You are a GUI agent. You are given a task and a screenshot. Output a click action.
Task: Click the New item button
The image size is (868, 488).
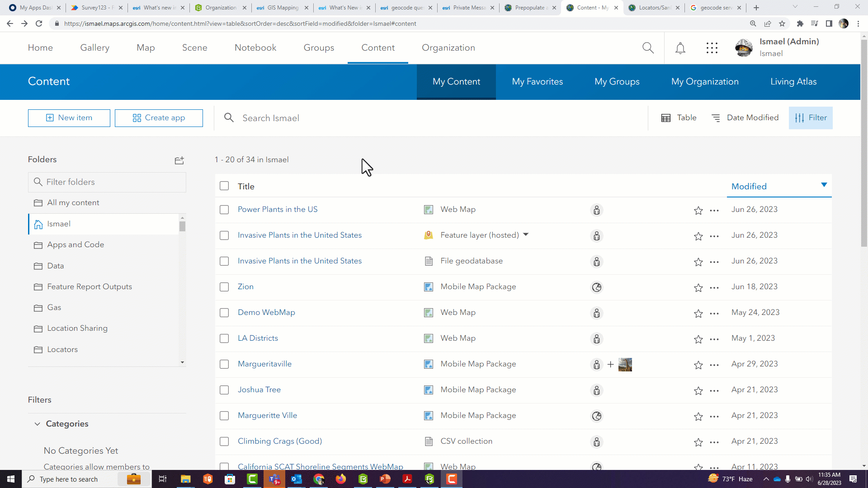click(x=69, y=118)
